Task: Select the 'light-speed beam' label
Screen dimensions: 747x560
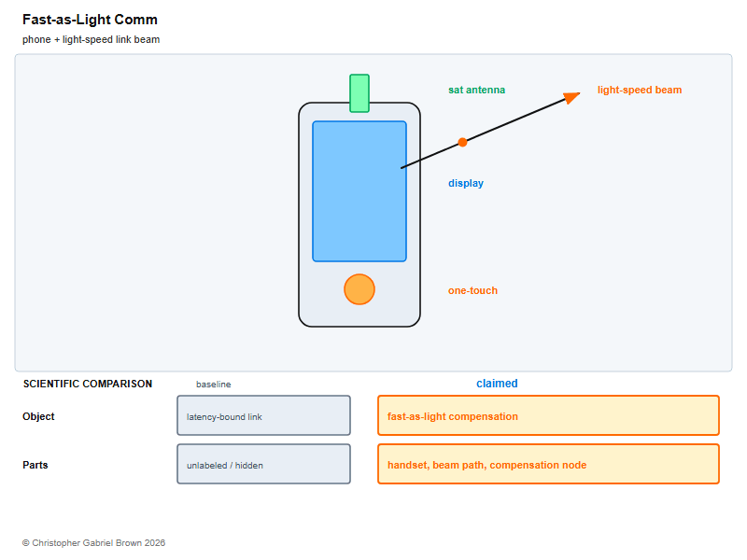Action: click(x=640, y=90)
